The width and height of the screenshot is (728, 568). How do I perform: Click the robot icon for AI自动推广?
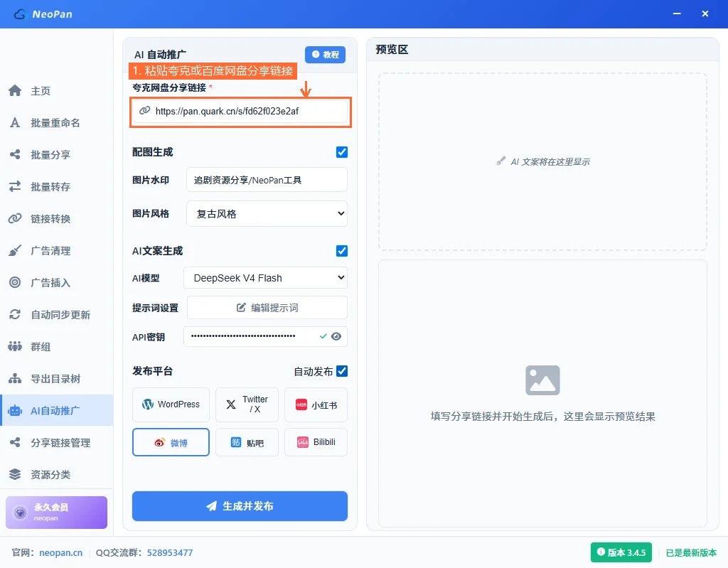[x=15, y=411]
